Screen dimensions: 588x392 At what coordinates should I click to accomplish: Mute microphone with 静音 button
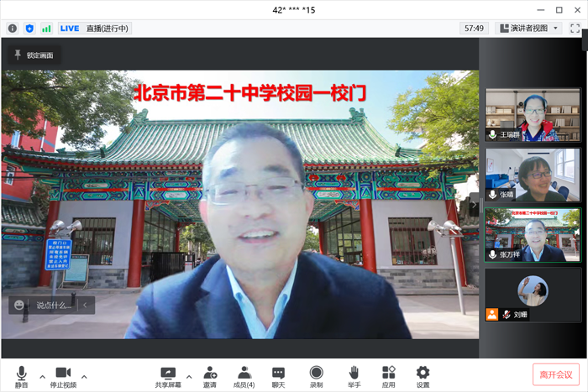[21, 377]
